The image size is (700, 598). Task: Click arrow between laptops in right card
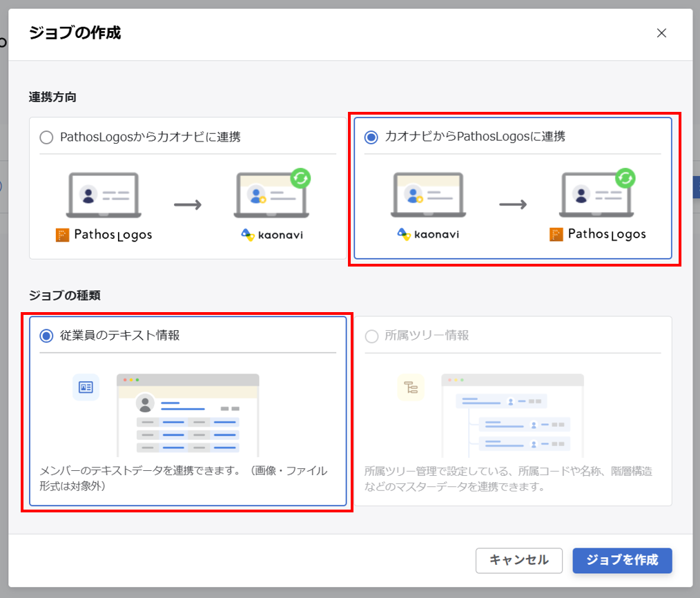pos(512,204)
